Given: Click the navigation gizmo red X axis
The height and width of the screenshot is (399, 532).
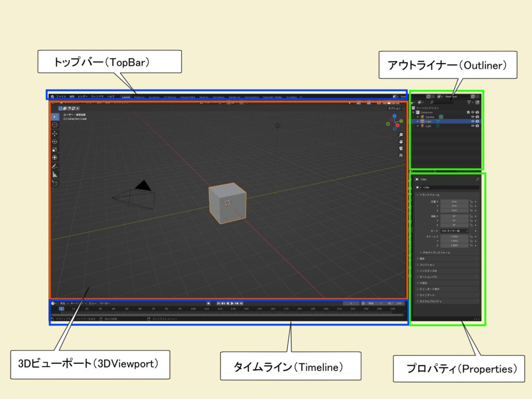Looking at the screenshot, I should point(397,126).
